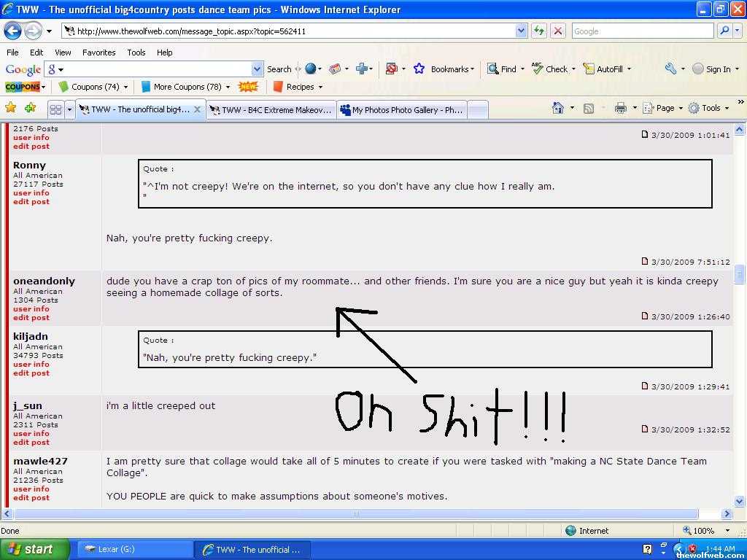This screenshot has height=560, width=747.
Task: Open the Favorites menu
Action: tap(98, 52)
